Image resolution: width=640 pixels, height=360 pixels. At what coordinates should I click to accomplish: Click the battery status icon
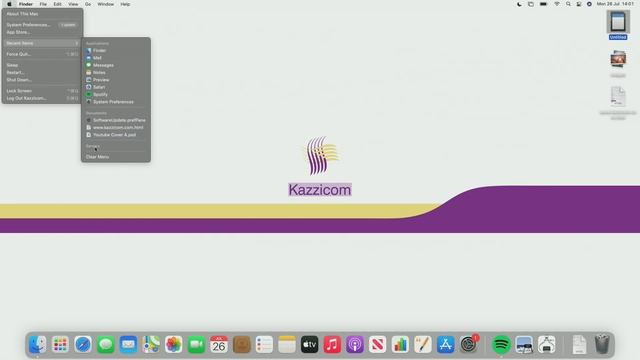point(543,4)
